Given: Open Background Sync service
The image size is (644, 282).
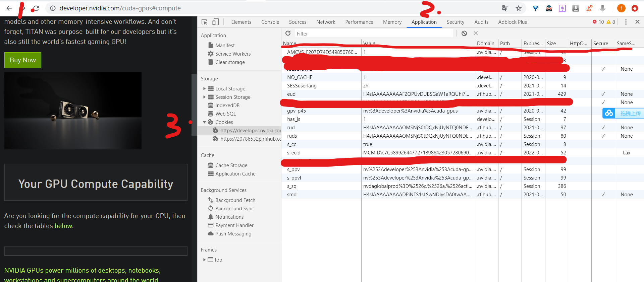Looking at the screenshot, I should tap(234, 209).
